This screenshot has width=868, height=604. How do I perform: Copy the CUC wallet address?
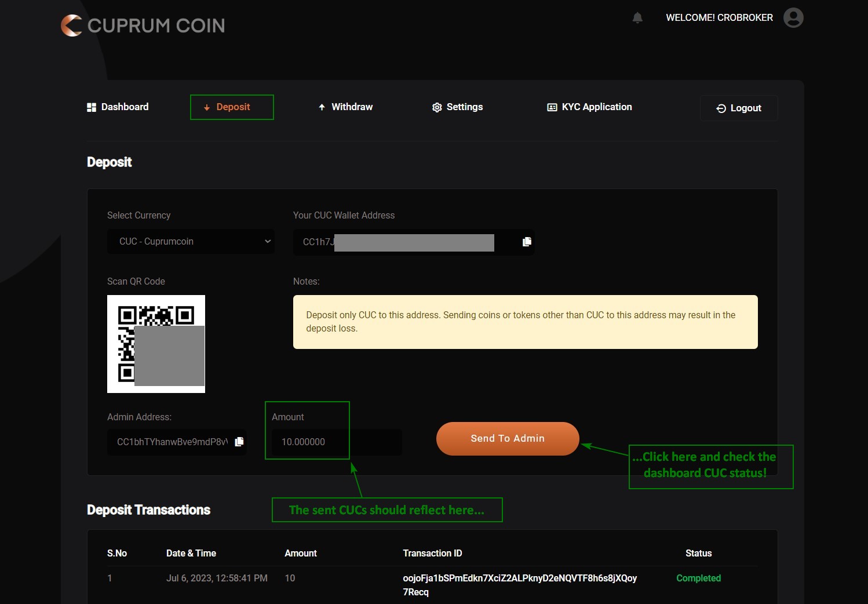pyautogui.click(x=527, y=242)
